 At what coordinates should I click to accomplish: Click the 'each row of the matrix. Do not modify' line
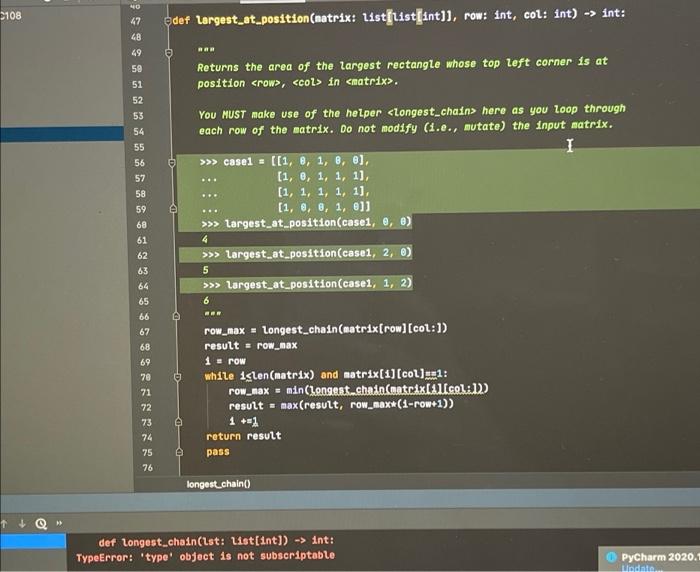point(406,127)
